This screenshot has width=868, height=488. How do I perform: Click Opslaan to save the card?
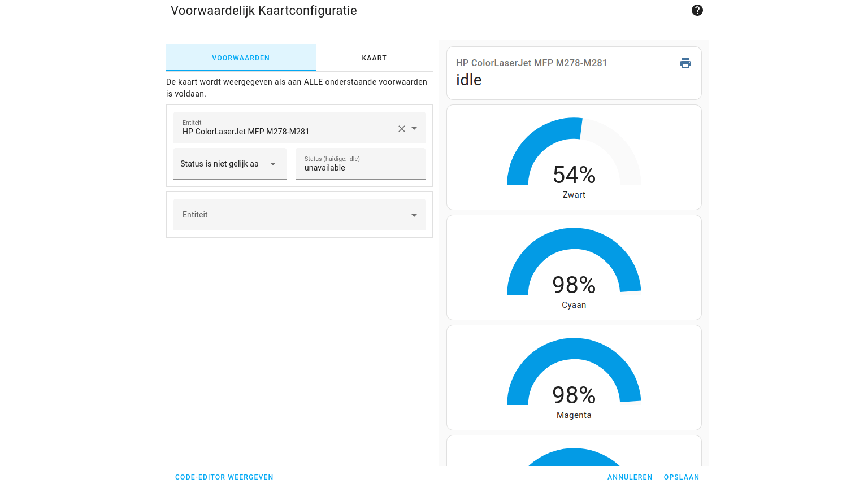(x=682, y=477)
